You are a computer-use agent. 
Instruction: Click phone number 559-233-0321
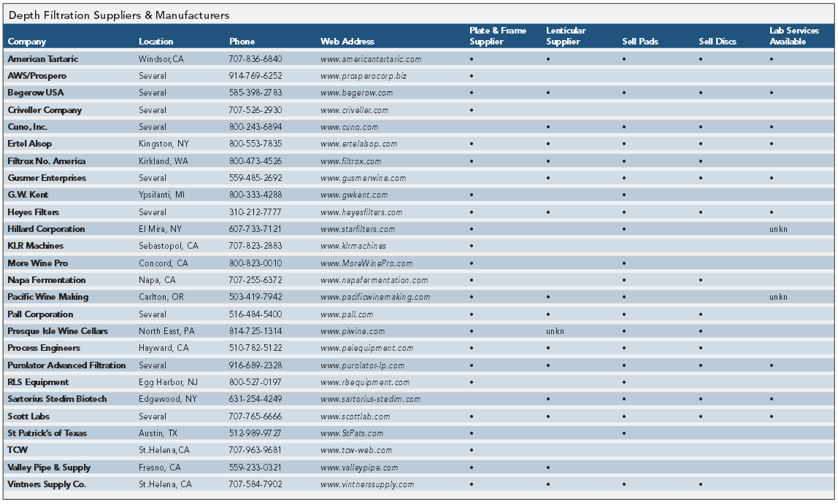click(x=255, y=468)
